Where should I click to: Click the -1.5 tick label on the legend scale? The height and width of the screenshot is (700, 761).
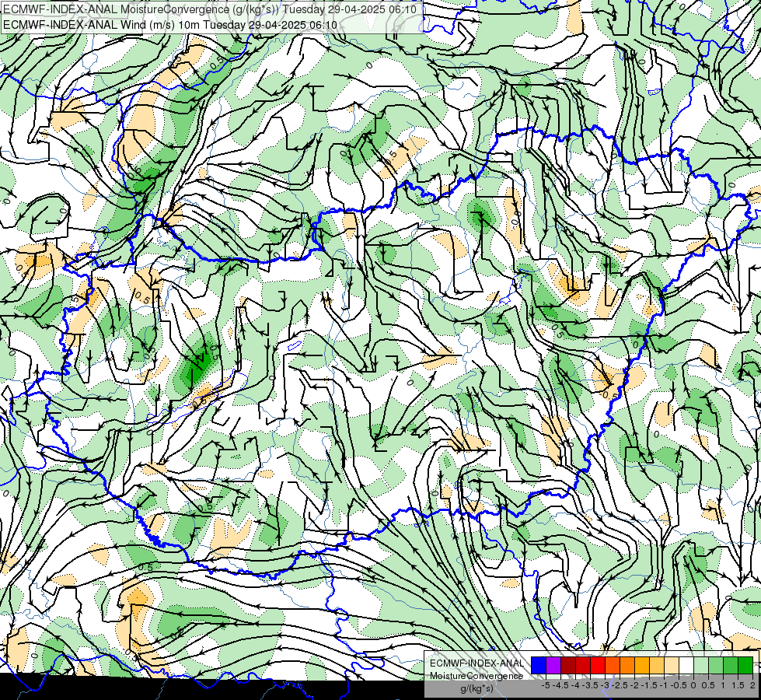[649, 685]
